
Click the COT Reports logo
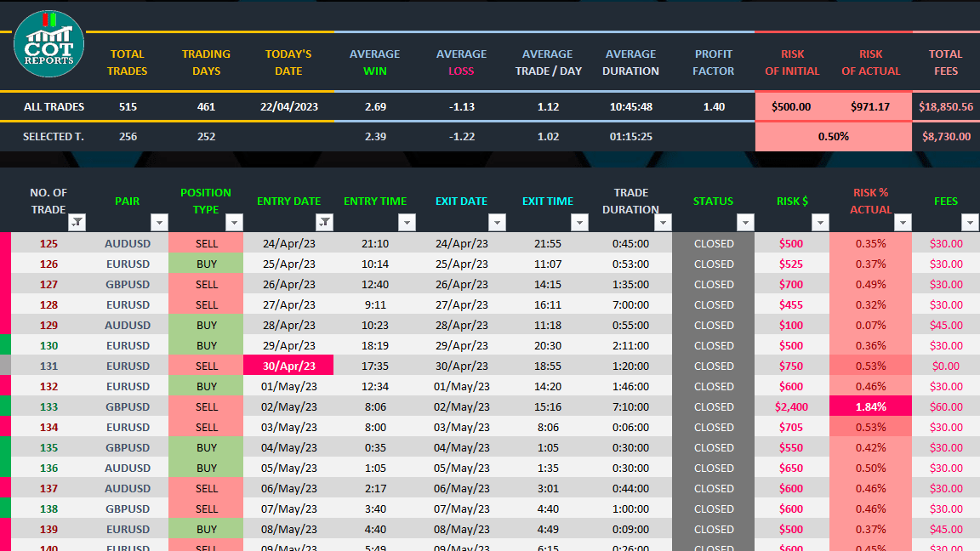coord(48,43)
